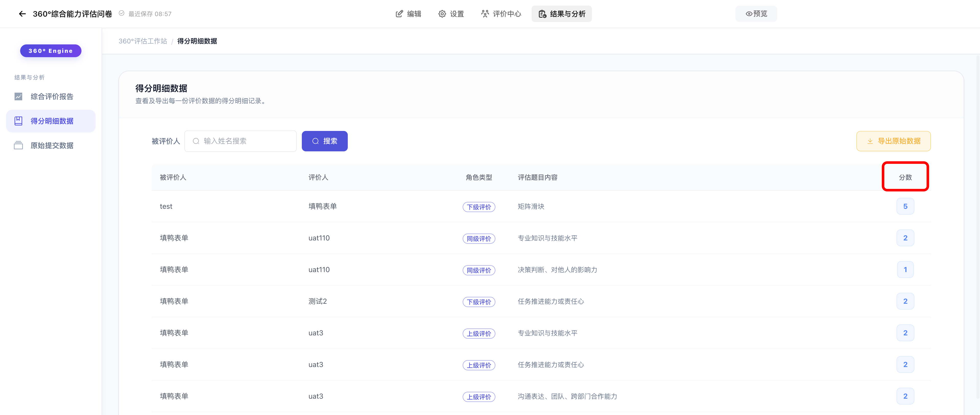Click the magnifier icon in search field
Viewport: 980px width, 415px height.
tap(196, 141)
